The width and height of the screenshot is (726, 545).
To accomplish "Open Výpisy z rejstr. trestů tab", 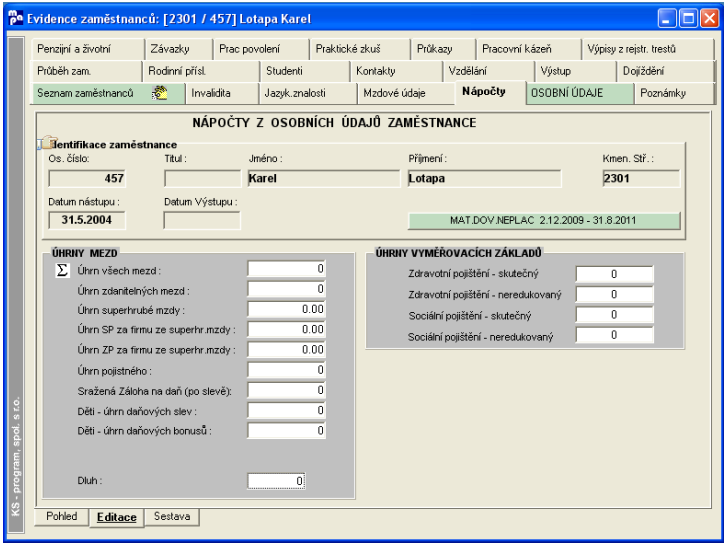I will point(648,49).
